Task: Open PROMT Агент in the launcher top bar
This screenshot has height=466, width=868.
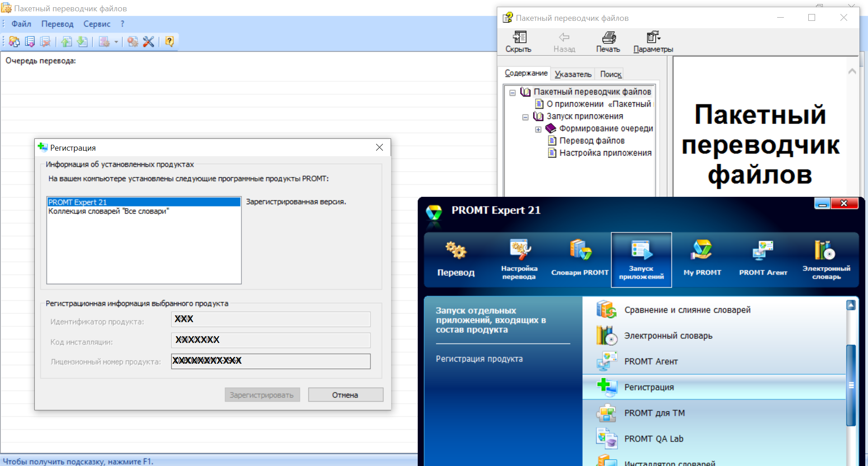Action: click(763, 260)
